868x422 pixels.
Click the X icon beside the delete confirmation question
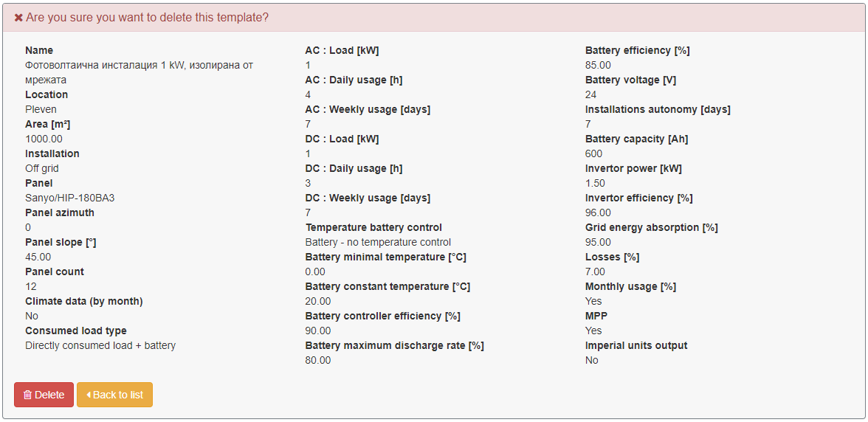pyautogui.click(x=18, y=18)
